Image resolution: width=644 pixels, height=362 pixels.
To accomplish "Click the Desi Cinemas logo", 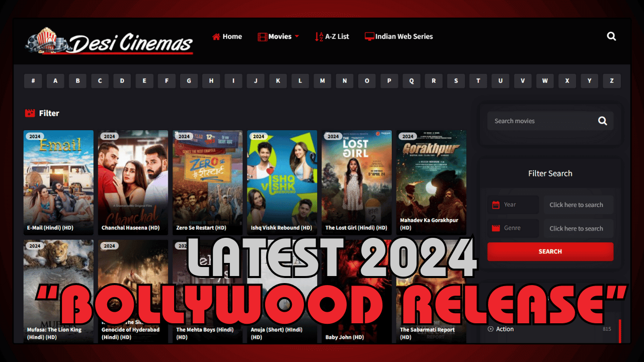I will coord(109,41).
